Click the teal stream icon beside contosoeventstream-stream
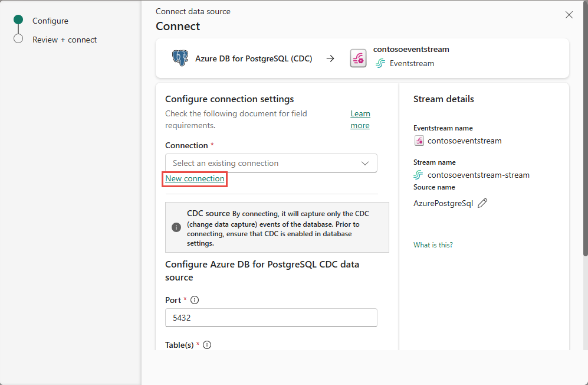 coord(419,175)
